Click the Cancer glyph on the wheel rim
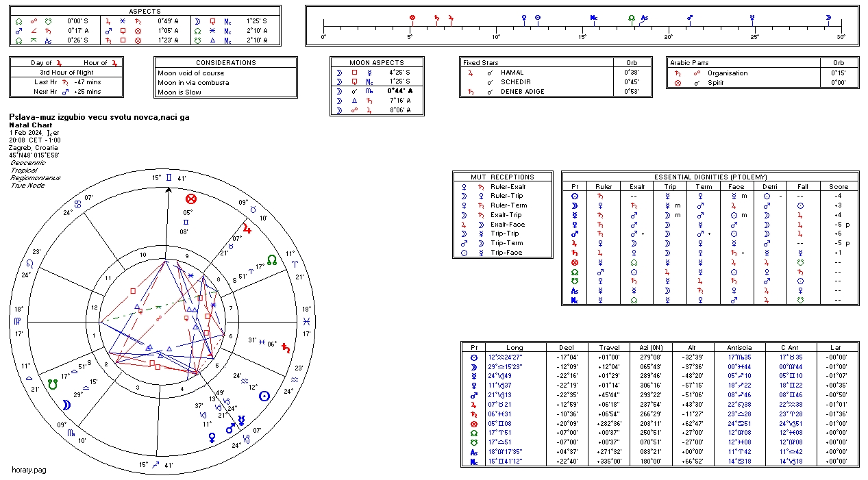The height and width of the screenshot is (480, 868). 78,204
